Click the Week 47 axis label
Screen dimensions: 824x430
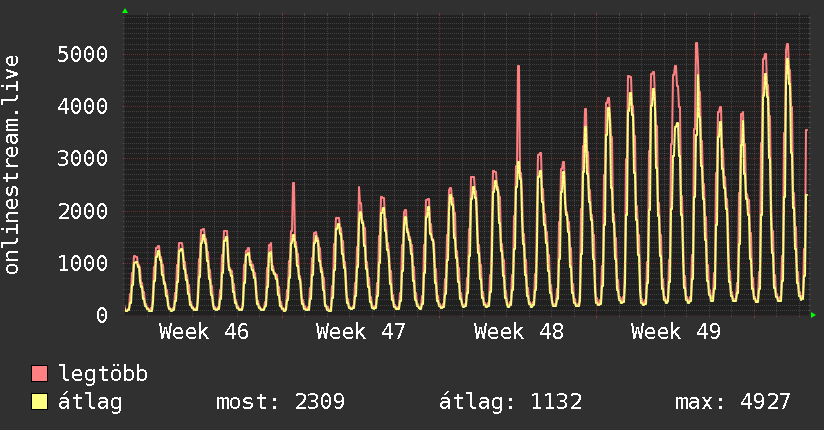pos(360,332)
